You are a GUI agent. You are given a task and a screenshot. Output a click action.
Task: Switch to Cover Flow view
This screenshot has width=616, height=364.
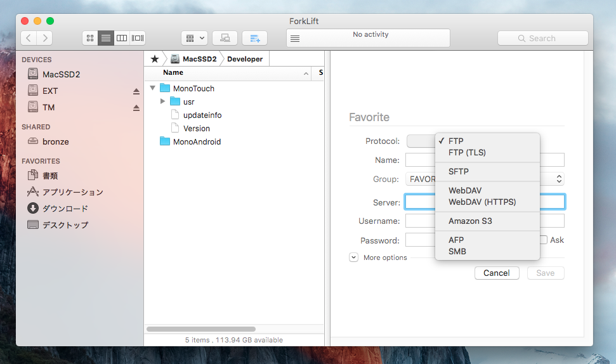138,38
